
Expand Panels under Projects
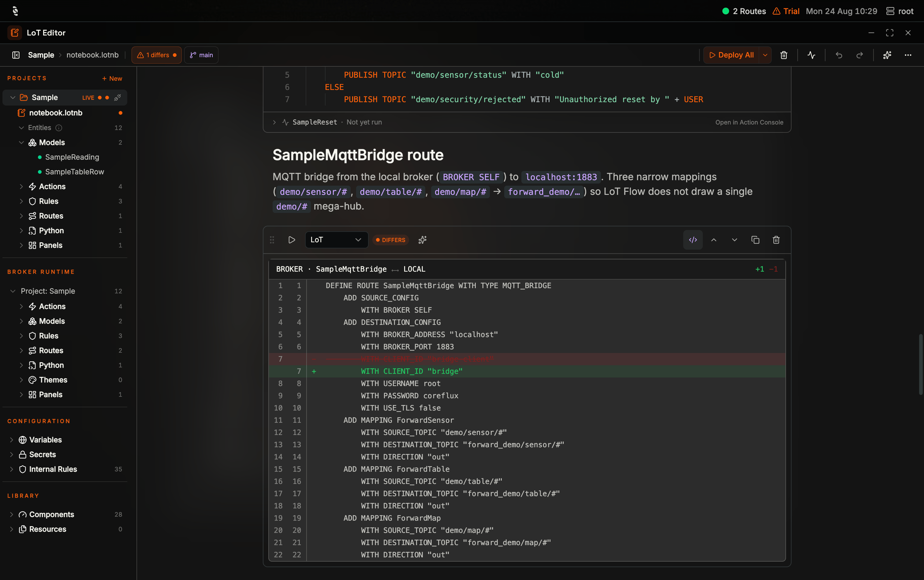pos(21,245)
